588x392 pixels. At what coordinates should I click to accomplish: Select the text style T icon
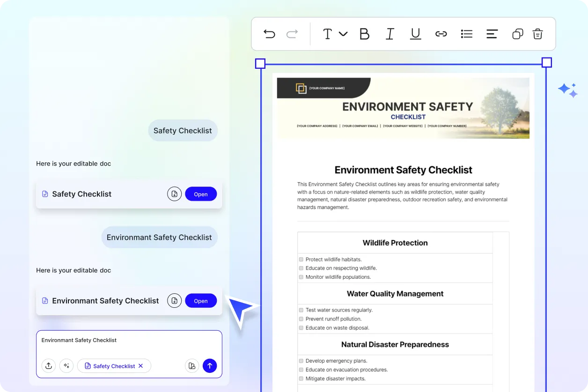point(328,34)
